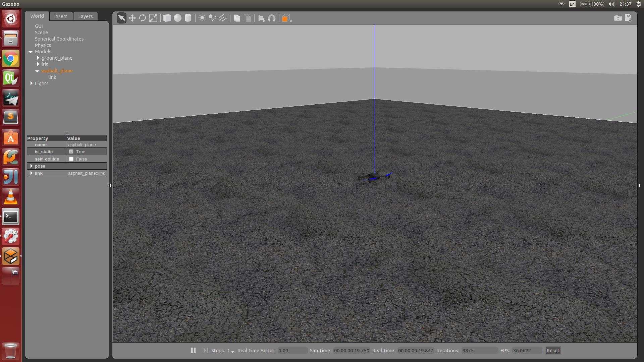The width and height of the screenshot is (644, 362).
Task: Expand the link property row
Action: coord(31,173)
